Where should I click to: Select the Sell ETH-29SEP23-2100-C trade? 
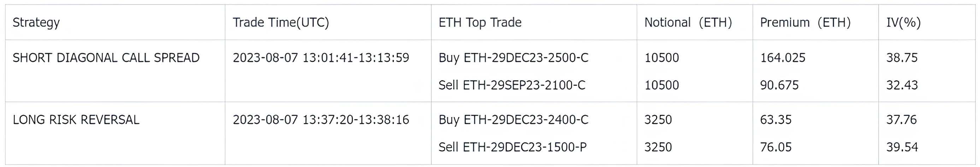point(512,85)
